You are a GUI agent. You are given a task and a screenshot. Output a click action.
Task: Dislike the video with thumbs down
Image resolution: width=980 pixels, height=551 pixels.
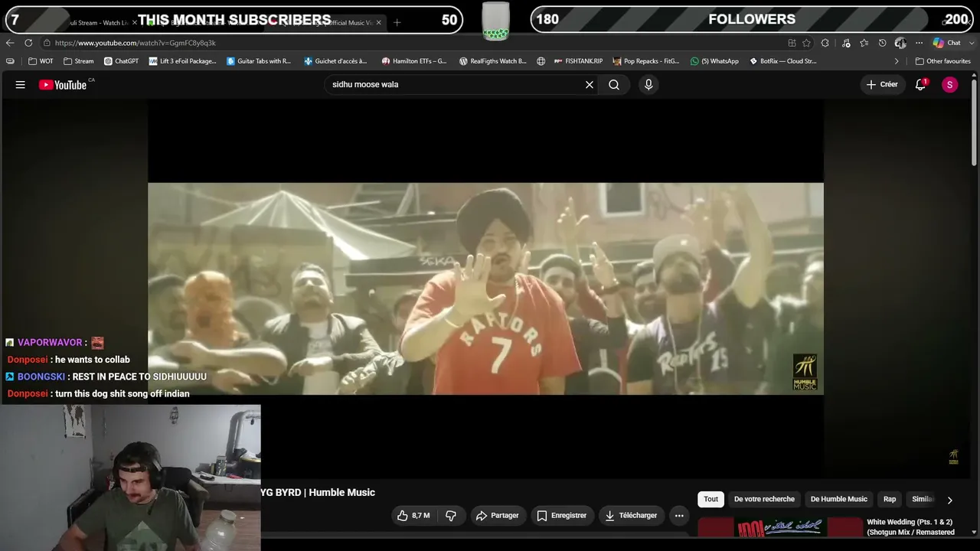[x=451, y=516]
